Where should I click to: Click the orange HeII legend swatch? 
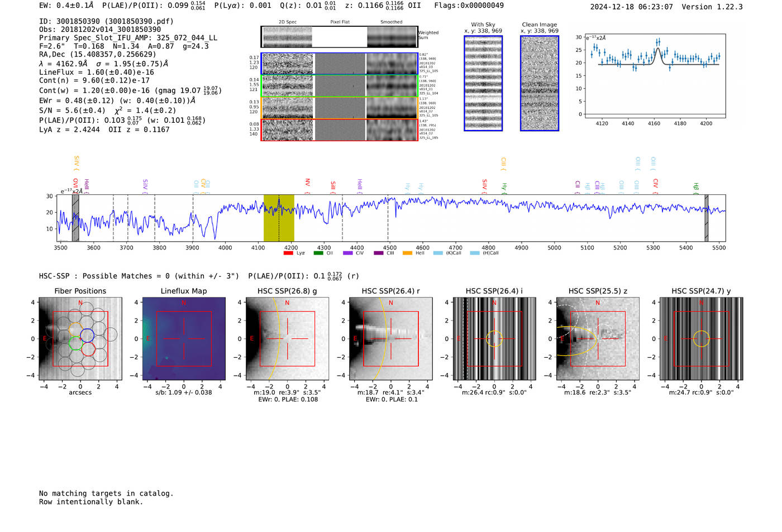(407, 253)
